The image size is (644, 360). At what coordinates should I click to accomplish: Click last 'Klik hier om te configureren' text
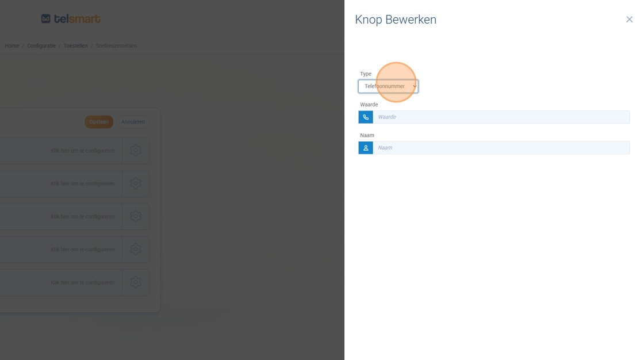tap(83, 282)
